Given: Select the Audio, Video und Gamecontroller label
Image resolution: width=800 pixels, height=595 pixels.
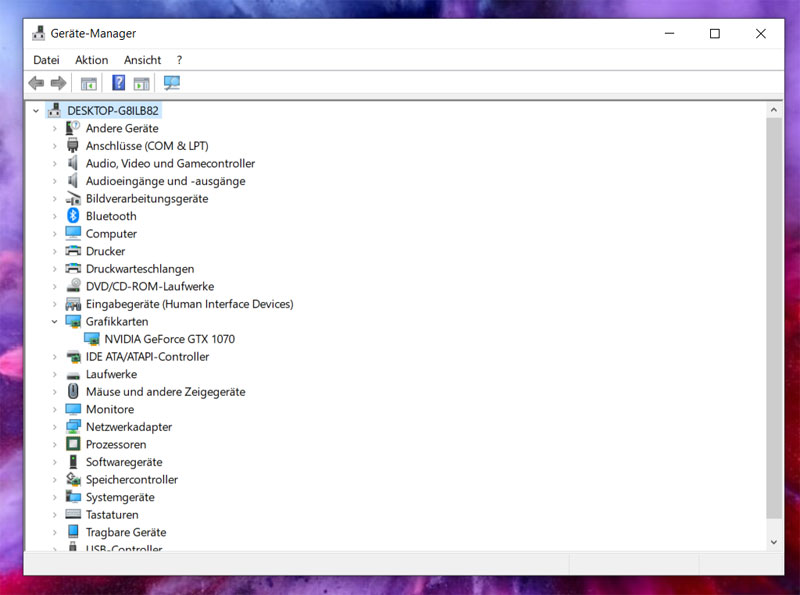Looking at the screenshot, I should [170, 163].
